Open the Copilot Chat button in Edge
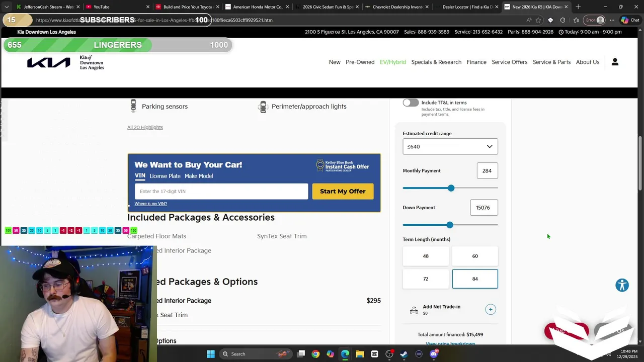This screenshot has width=644, height=362. click(x=630, y=20)
